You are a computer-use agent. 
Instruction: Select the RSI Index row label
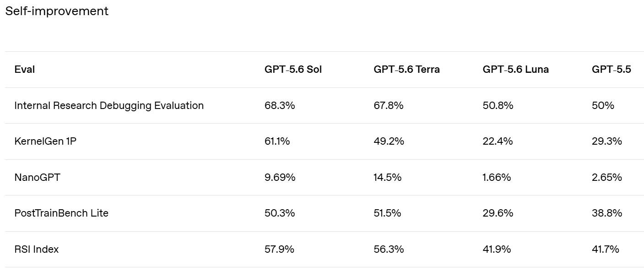(x=37, y=249)
